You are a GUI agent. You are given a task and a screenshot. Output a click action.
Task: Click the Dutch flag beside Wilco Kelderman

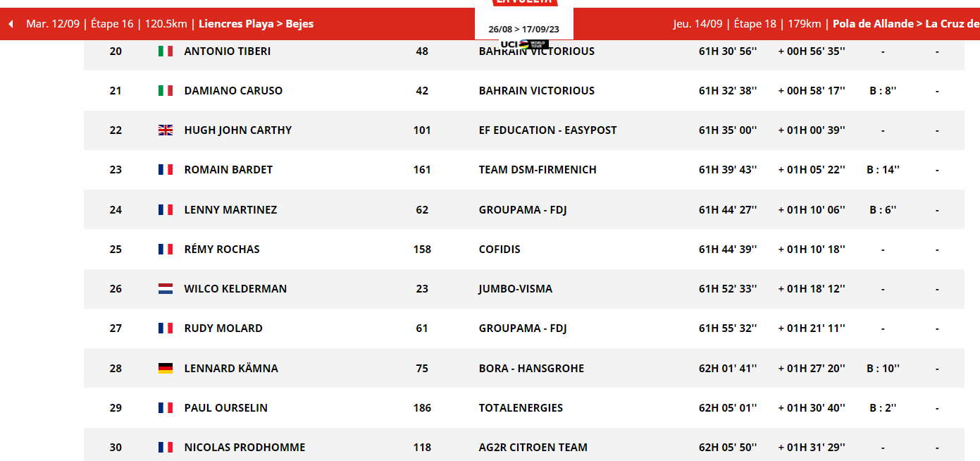pos(166,288)
